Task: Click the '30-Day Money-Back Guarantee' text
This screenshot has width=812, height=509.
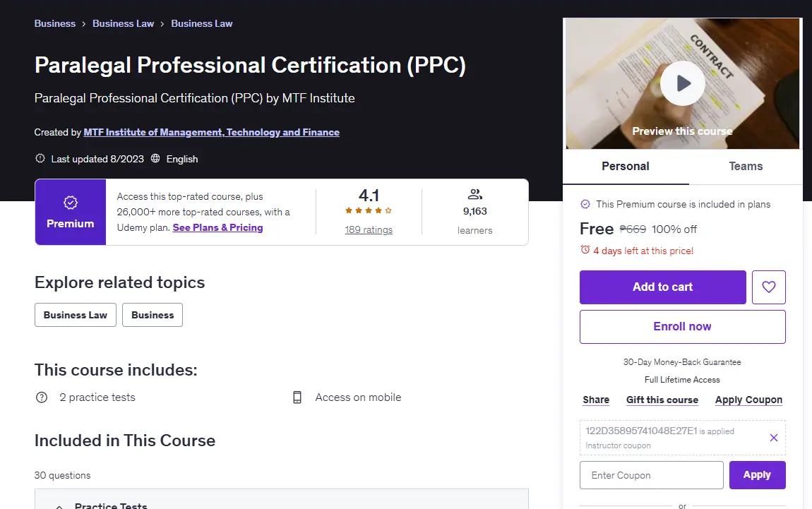Action: pos(682,362)
